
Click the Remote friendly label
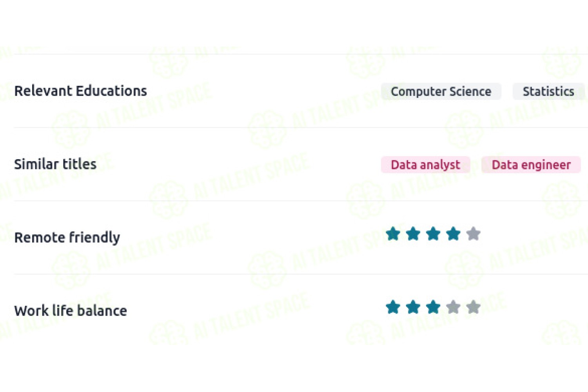pyautogui.click(x=67, y=238)
